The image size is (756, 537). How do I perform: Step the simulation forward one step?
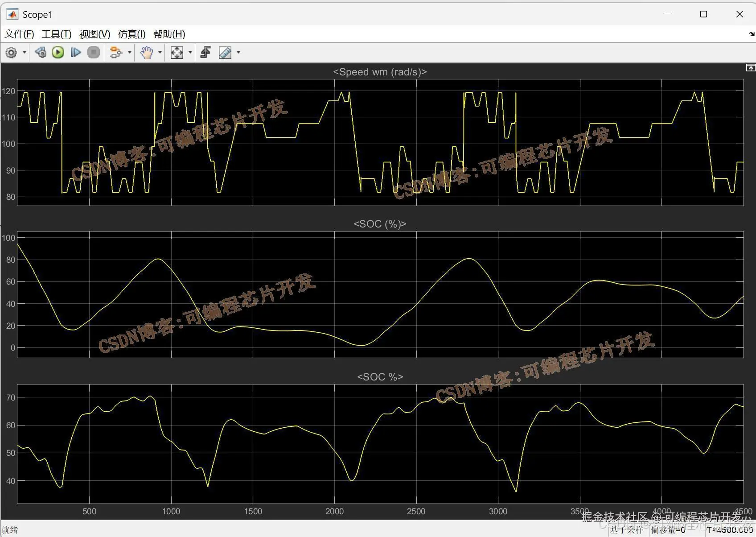tap(76, 53)
